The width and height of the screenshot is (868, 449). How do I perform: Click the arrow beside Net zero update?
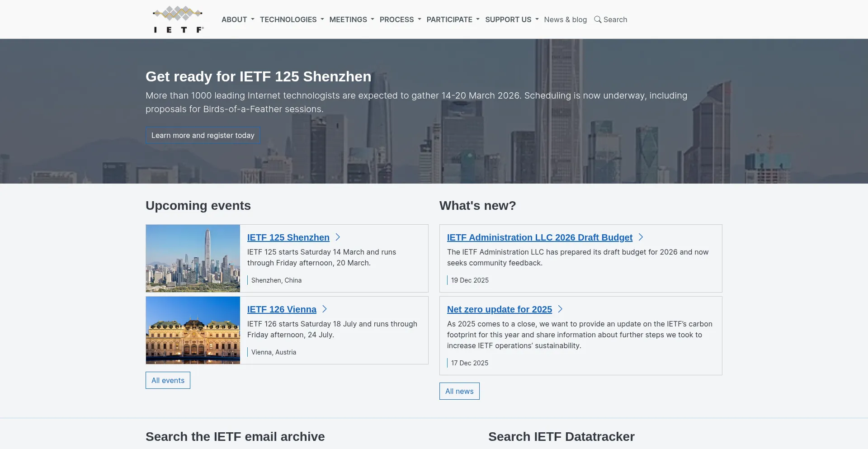tap(561, 309)
